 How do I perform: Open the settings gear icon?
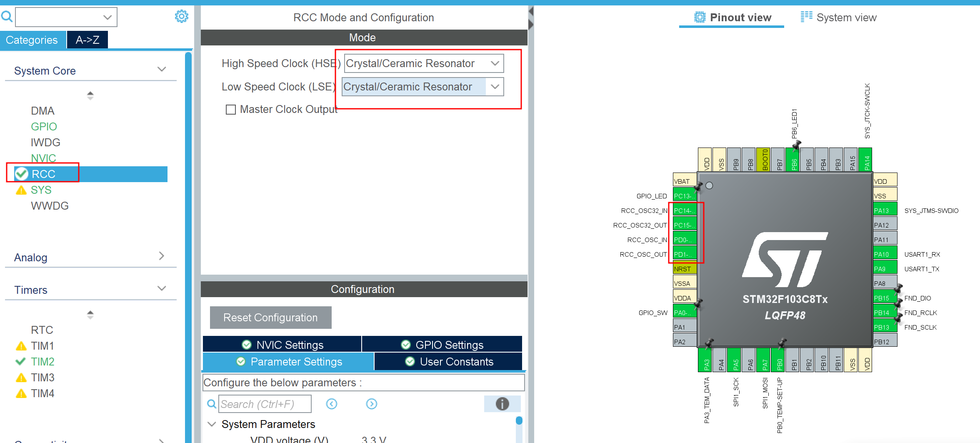coord(181,17)
